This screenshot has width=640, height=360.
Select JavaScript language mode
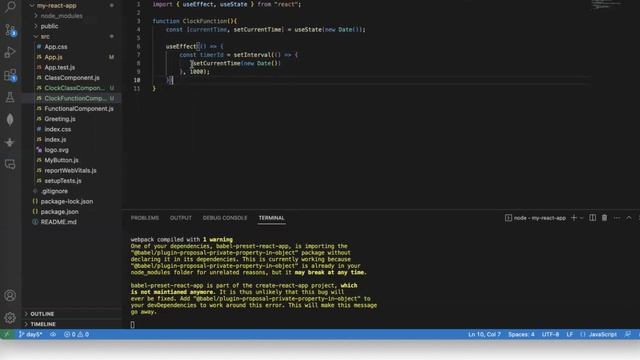602,334
